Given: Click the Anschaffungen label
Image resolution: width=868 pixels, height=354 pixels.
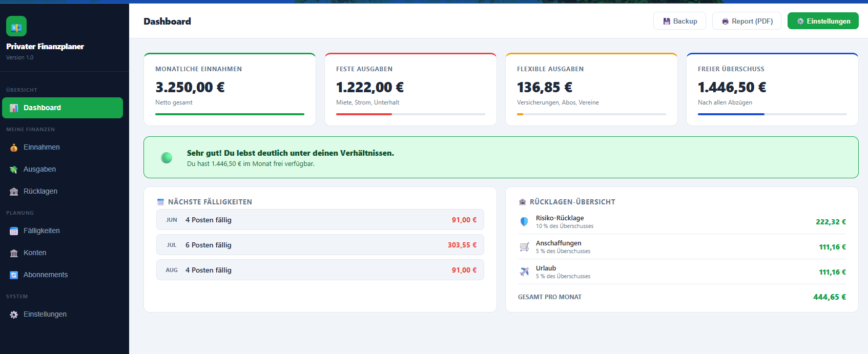Looking at the screenshot, I should [559, 243].
